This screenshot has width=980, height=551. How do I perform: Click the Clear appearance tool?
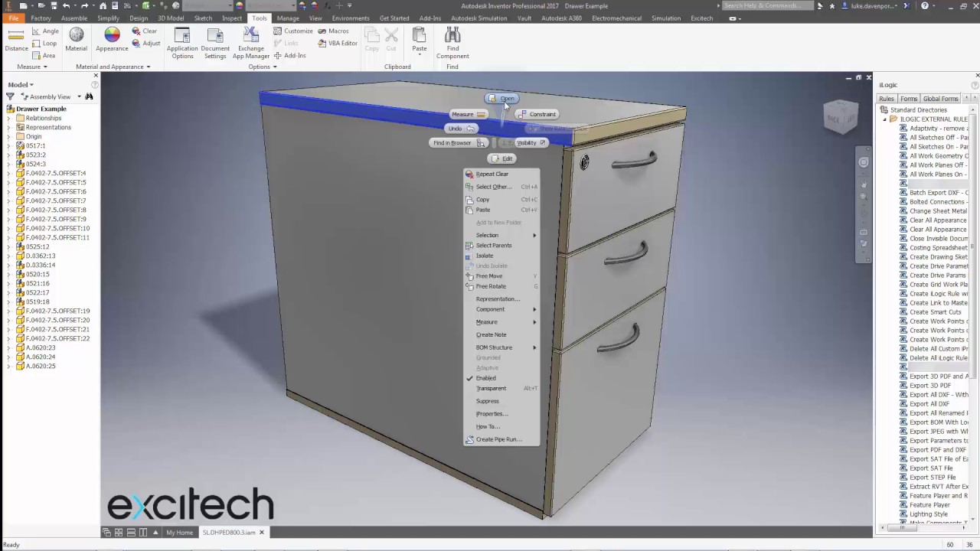click(144, 31)
